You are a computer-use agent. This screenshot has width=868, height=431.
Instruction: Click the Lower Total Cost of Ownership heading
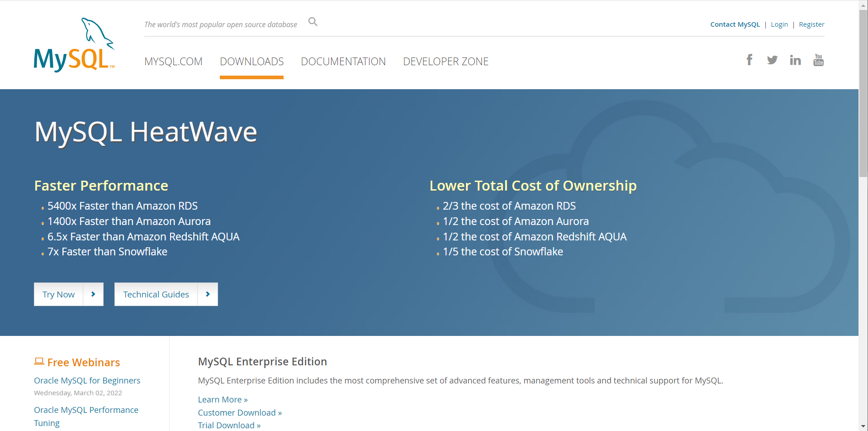533,186
